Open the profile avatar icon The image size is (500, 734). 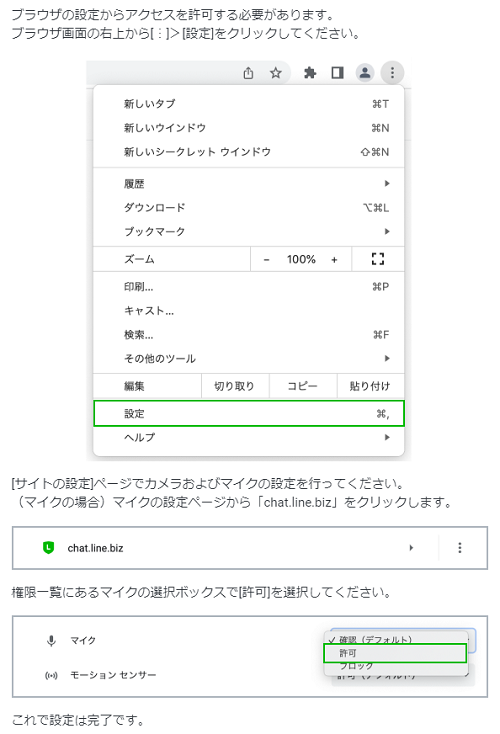click(x=365, y=73)
